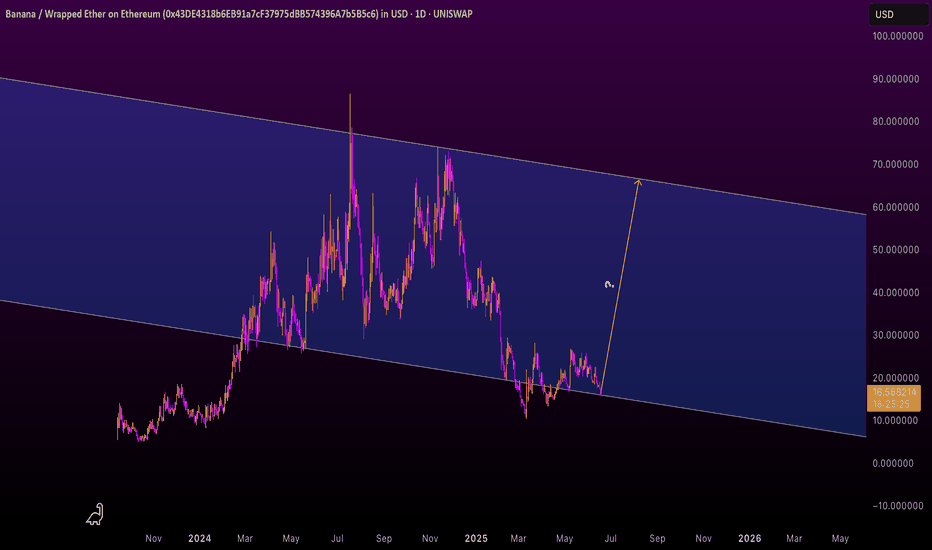932x550 pixels.
Task: Click the Nov label left of 2024
Action: pos(153,538)
